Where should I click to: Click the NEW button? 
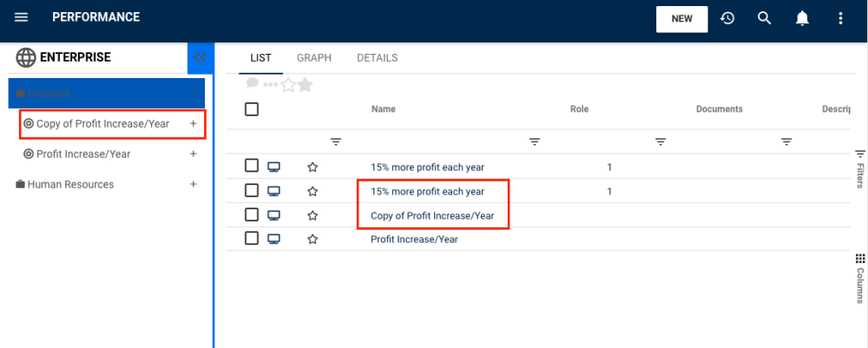coord(681,19)
